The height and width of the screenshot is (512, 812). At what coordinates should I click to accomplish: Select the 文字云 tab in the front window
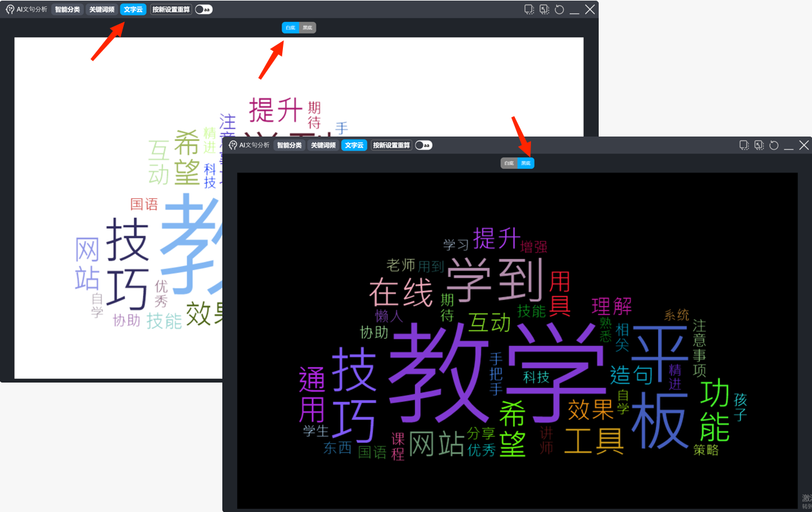pos(354,146)
